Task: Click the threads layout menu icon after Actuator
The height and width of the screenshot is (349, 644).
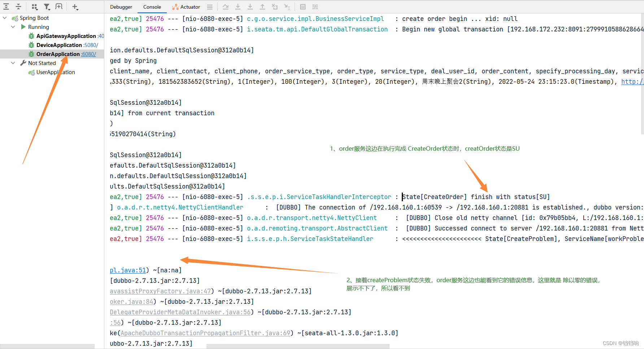Action: tap(210, 7)
